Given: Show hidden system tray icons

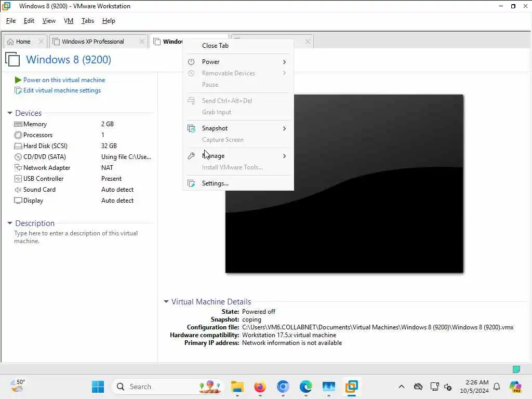Looking at the screenshot, I should coord(402,387).
